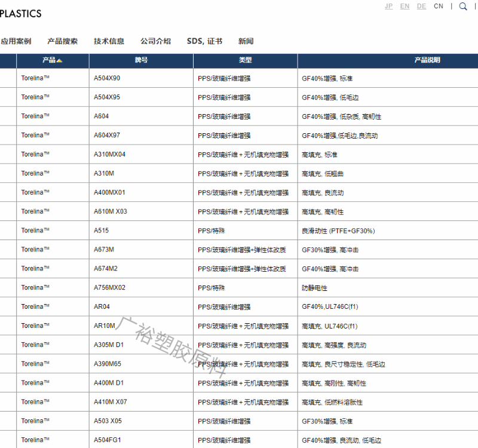The image size is (478, 448).
Task: Select grade A503 X05
Action: click(x=108, y=421)
